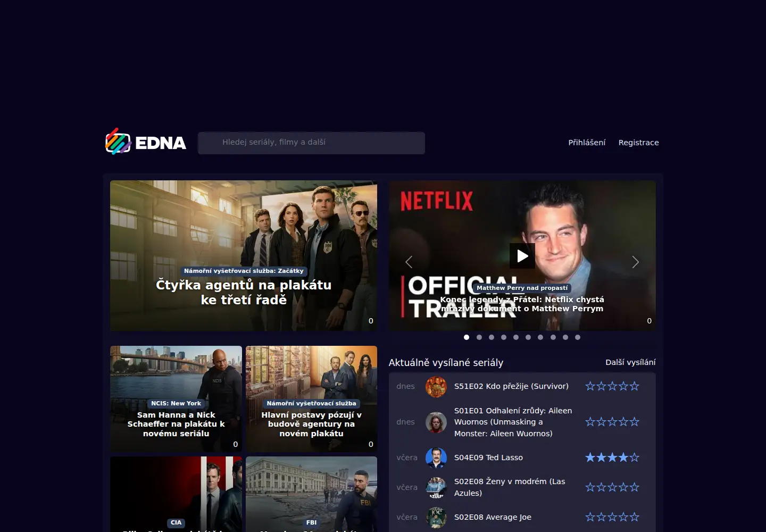
Task: Rate Aileen Wuornos episode five stars
Action: tap(634, 422)
